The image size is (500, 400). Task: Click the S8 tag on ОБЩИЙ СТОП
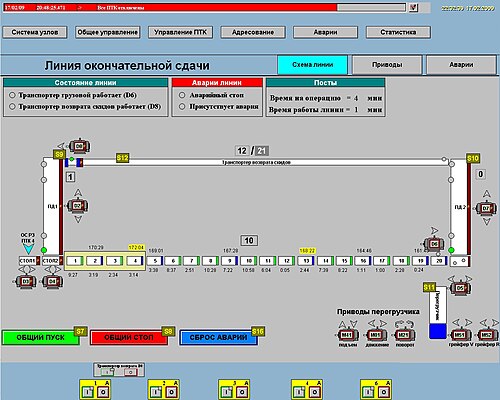(168, 331)
